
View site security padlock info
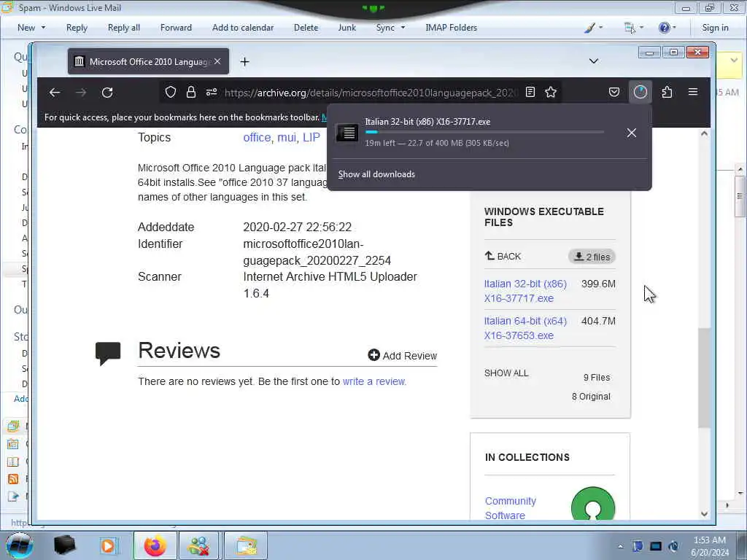click(191, 93)
